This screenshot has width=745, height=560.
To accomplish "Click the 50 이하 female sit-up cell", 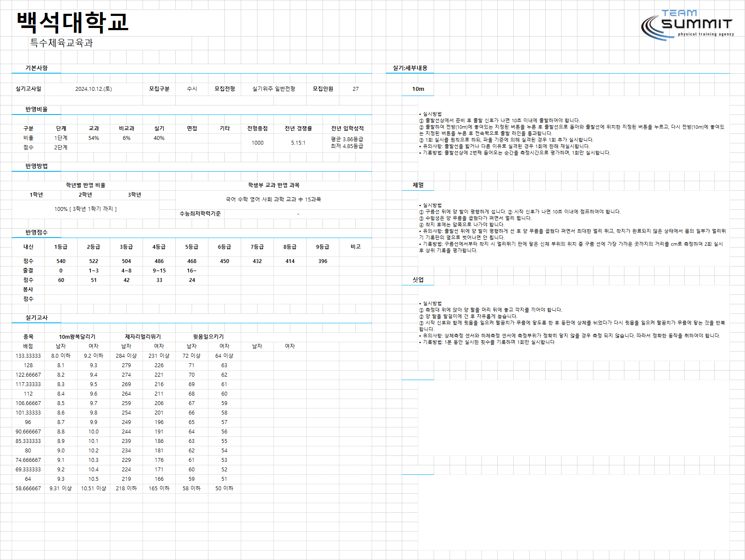I will pos(224,489).
